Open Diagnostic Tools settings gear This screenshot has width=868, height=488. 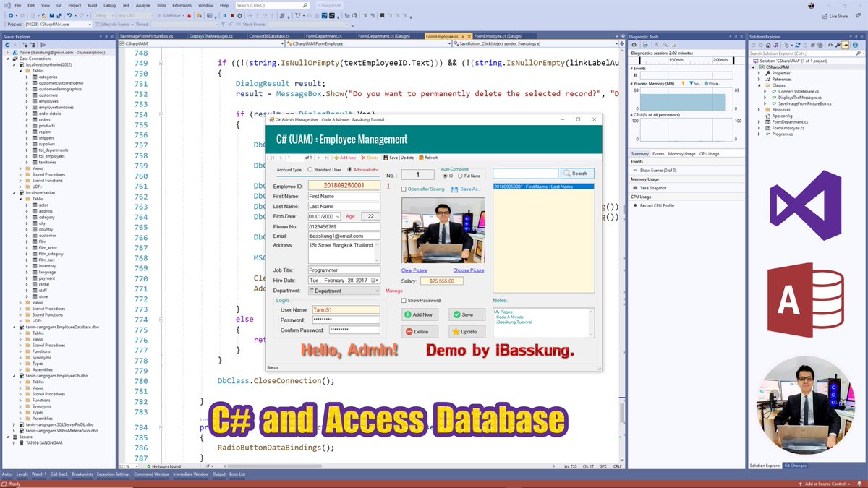634,45
